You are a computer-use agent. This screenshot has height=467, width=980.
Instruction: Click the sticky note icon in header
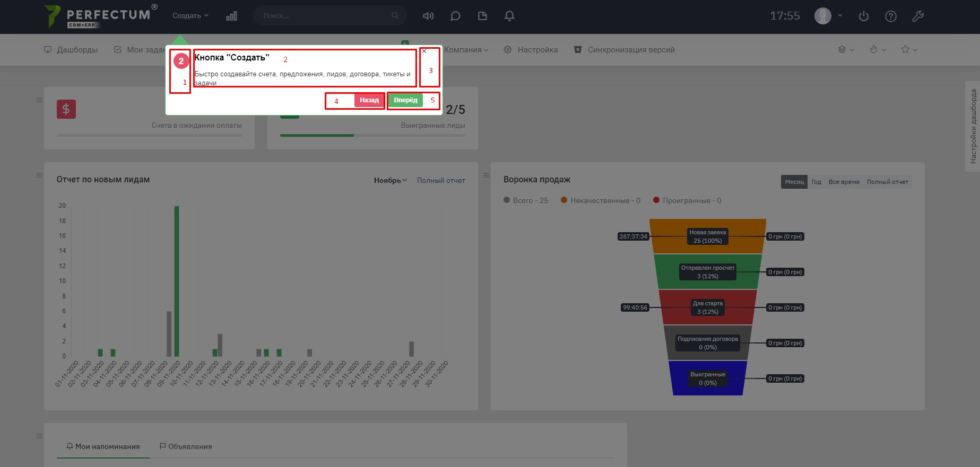coord(482,16)
